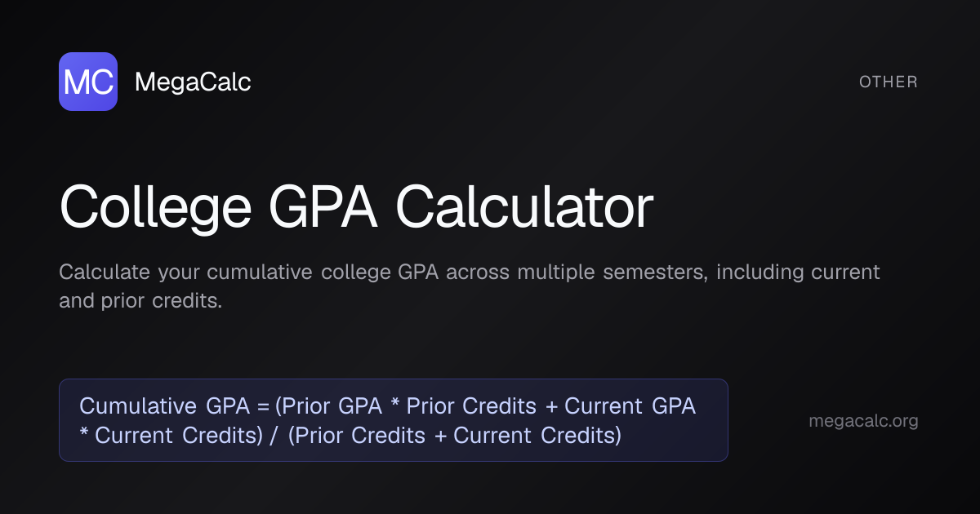Select the OTHER category label

pos(889,82)
